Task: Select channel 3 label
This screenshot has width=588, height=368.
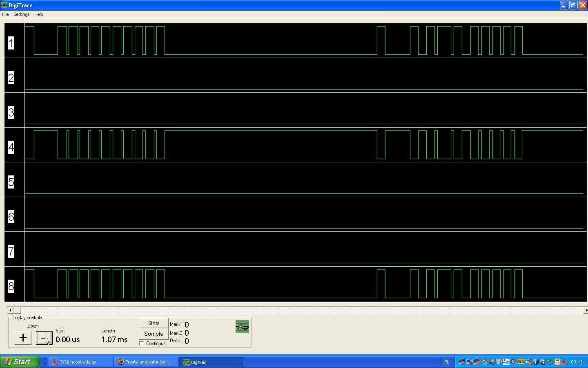Action: point(11,112)
